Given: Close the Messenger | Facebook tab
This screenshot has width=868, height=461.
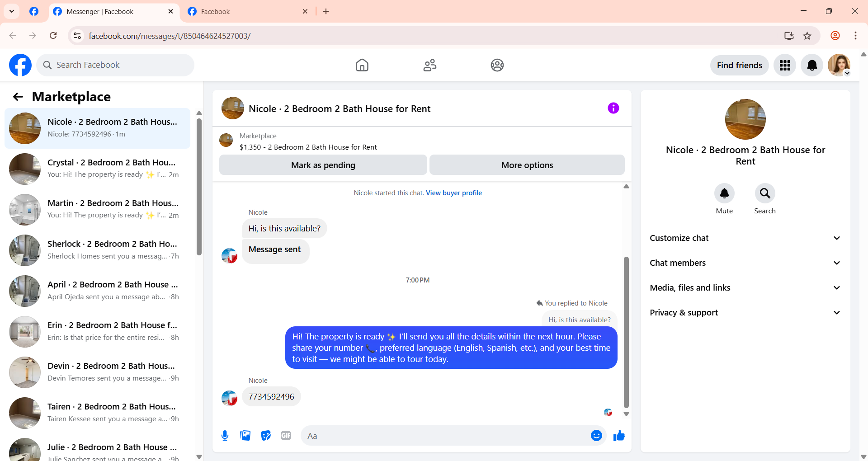Looking at the screenshot, I should [x=170, y=12].
